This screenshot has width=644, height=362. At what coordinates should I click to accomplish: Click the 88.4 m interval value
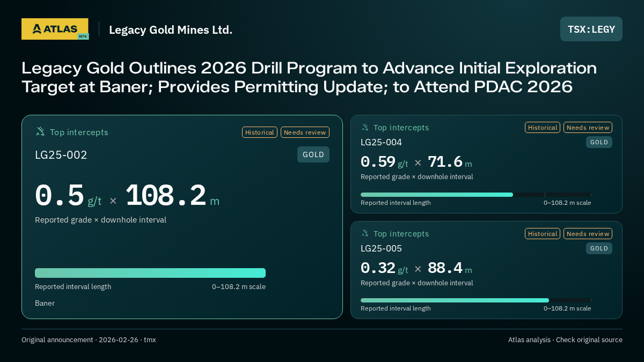[450, 268]
